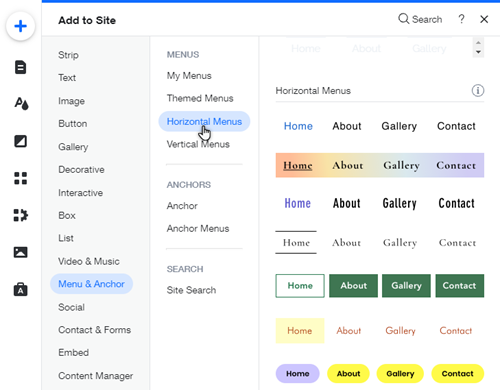Select the Strip category
This screenshot has width=500, height=390.
(x=68, y=55)
